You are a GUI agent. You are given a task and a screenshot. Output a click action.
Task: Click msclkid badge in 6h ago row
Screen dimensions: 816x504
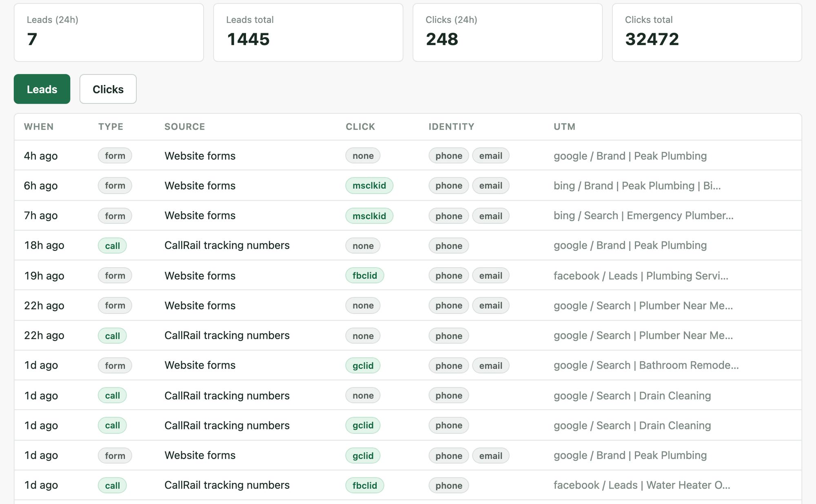coord(369,186)
